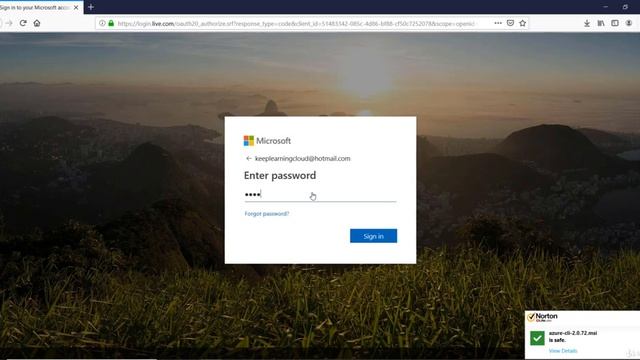Reload the current page
640x360 pixels.
click(x=23, y=23)
